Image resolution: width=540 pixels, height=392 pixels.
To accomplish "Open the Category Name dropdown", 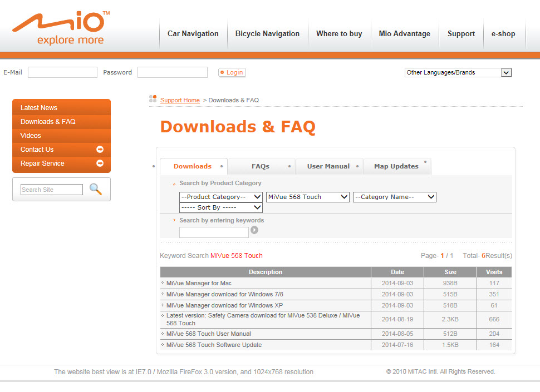I will click(x=395, y=197).
